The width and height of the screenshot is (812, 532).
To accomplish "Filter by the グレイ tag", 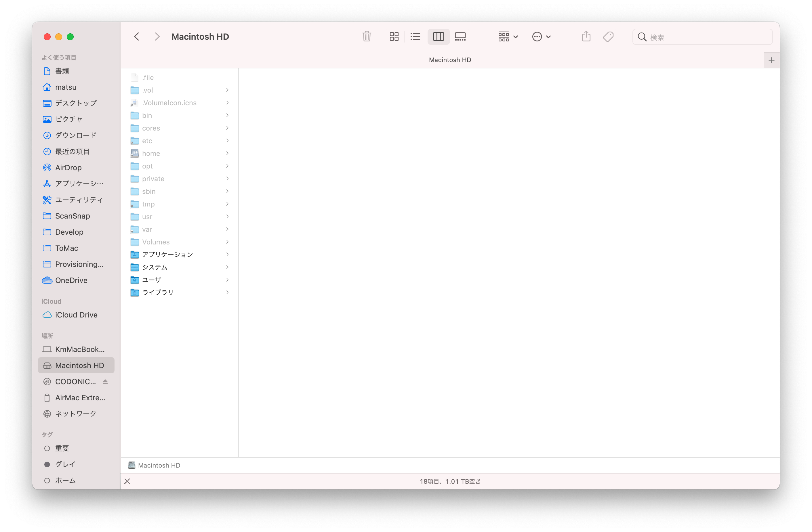I will [x=76, y=464].
